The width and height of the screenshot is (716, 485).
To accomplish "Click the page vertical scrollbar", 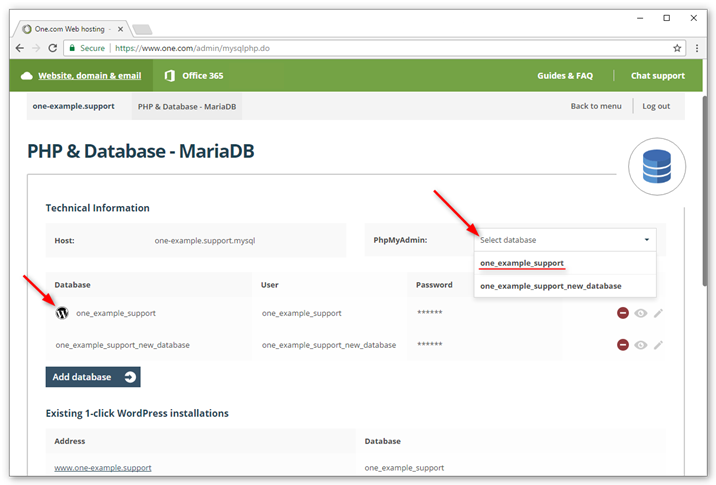I will click(x=705, y=192).
